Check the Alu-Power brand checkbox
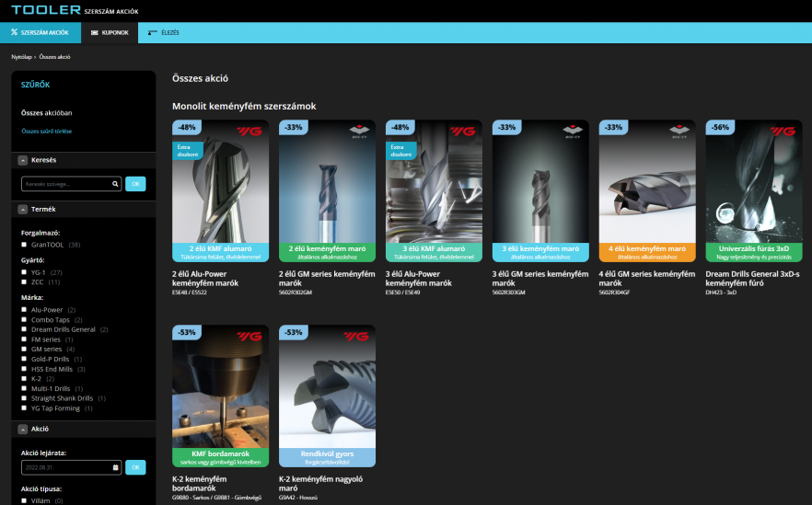The width and height of the screenshot is (812, 505). (24, 309)
